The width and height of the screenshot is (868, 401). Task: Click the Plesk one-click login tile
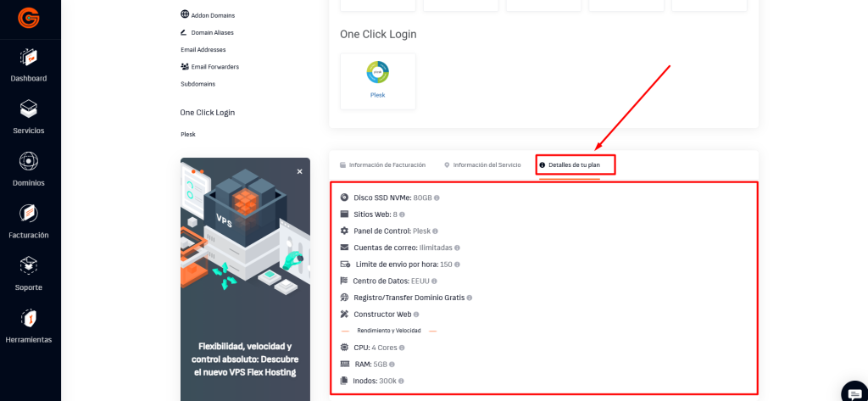coord(377,81)
